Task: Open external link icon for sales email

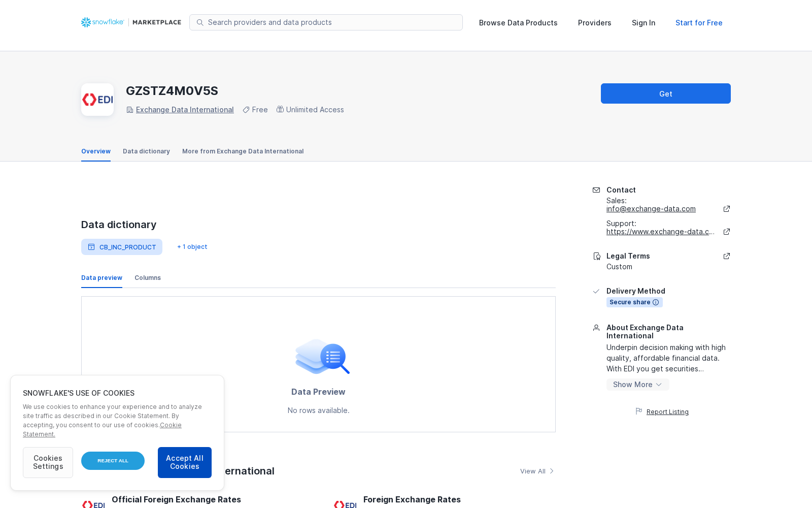Action: [727, 209]
